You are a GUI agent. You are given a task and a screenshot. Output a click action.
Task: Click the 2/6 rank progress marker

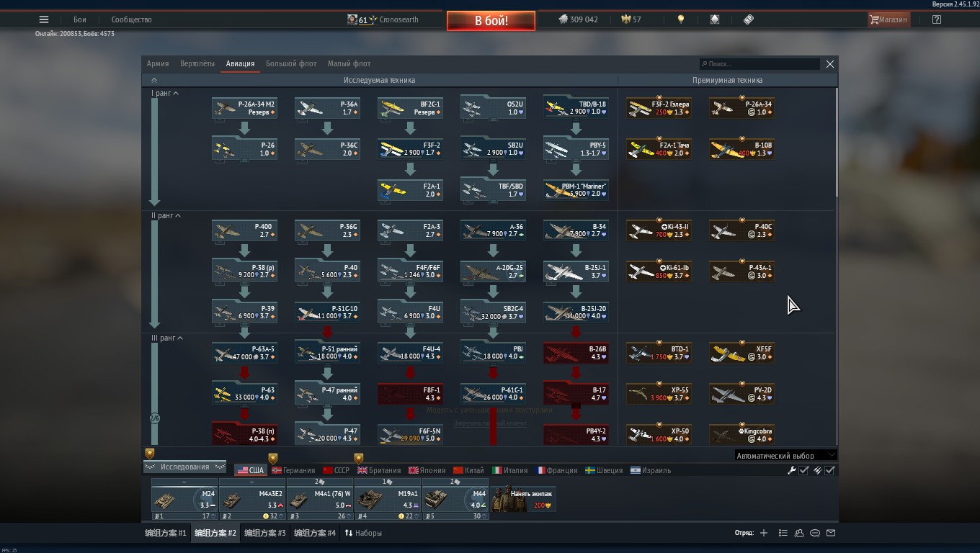click(154, 418)
